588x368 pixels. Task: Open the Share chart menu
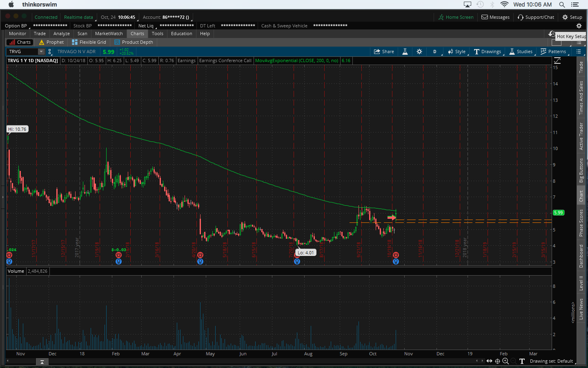point(384,52)
